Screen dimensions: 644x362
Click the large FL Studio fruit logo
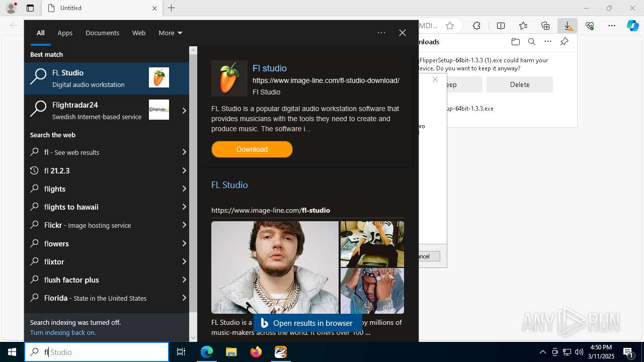(x=229, y=78)
